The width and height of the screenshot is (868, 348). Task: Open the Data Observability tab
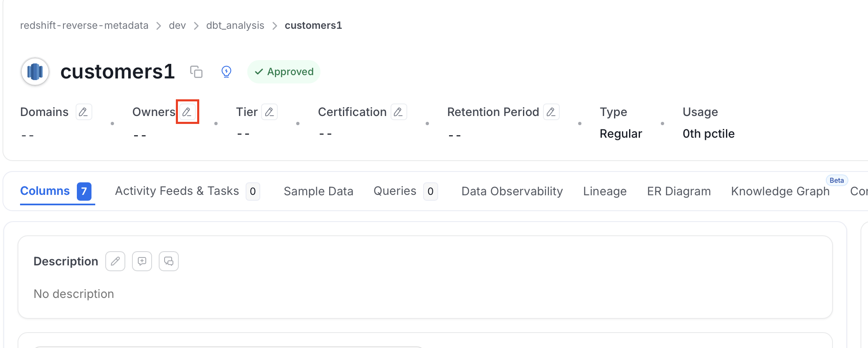(x=512, y=191)
